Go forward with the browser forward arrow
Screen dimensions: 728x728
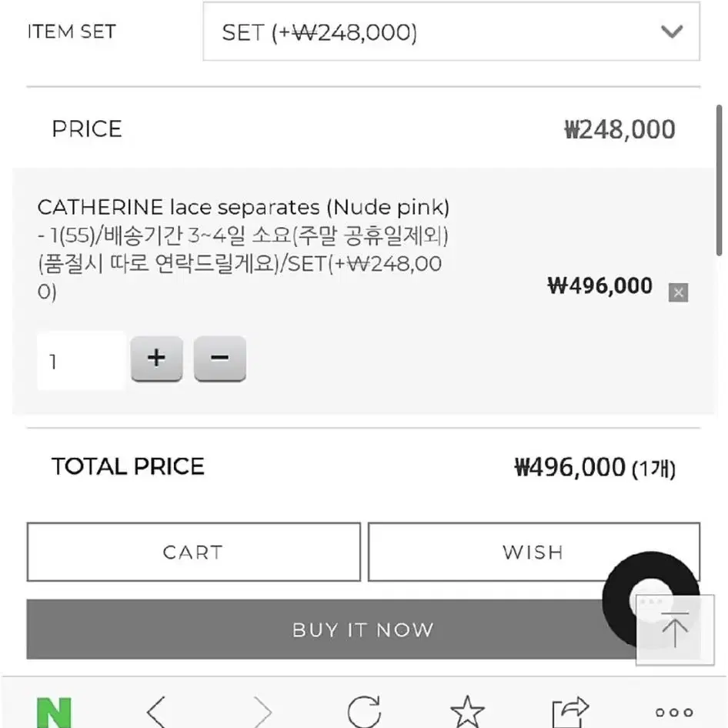click(x=262, y=712)
